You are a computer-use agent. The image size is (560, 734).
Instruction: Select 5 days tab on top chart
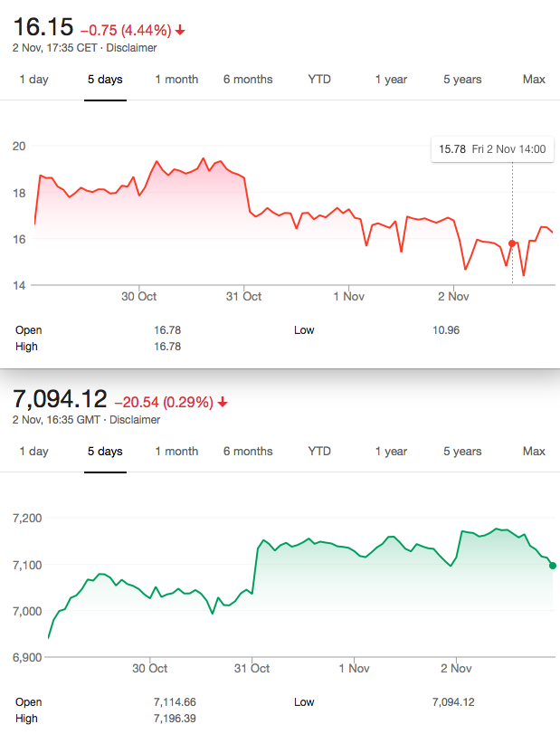(x=105, y=80)
